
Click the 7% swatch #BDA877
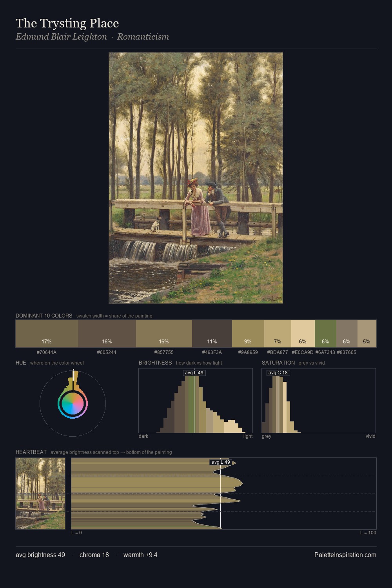[278, 334]
